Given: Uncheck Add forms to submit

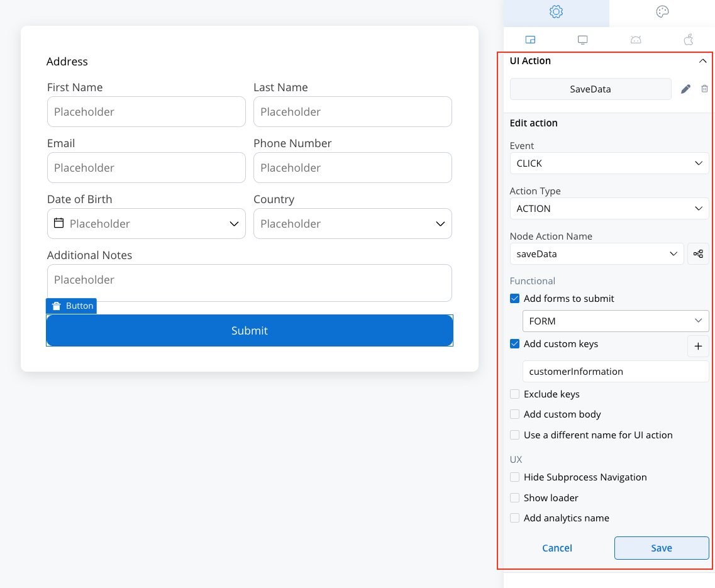Looking at the screenshot, I should tap(515, 298).
